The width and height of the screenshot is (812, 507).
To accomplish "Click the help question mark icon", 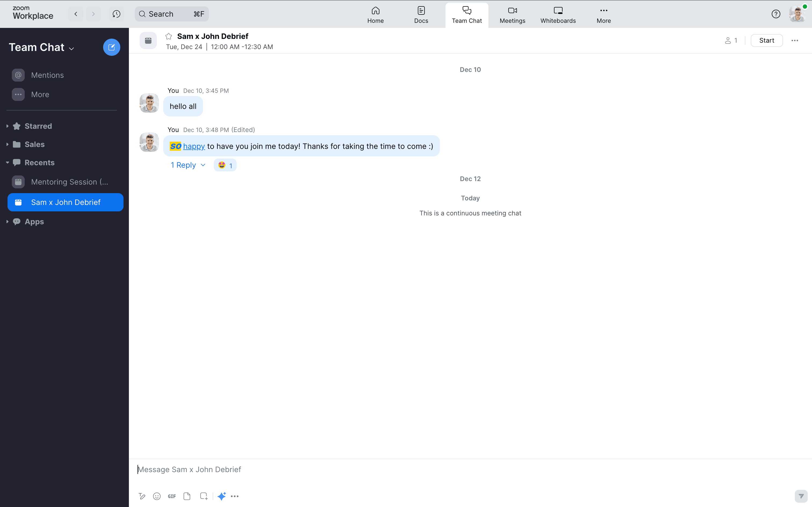I will pos(775,14).
